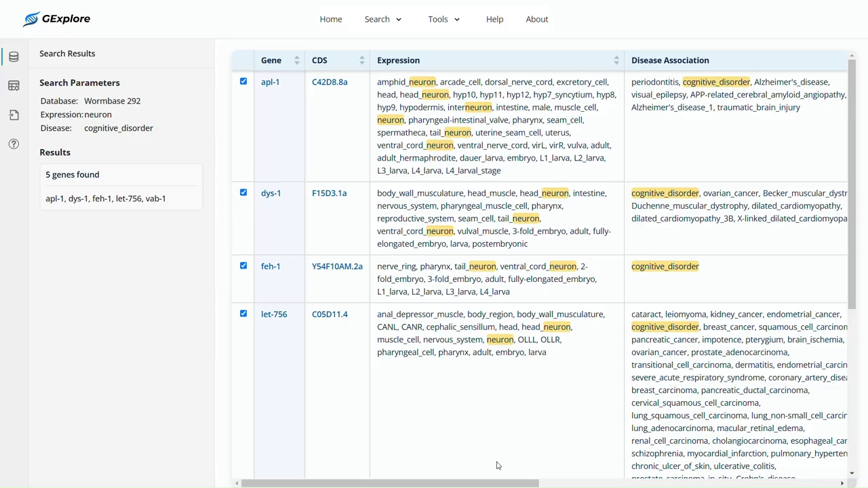Open the C42D8.8a CDS link
The height and width of the screenshot is (488, 868).
[x=330, y=82]
